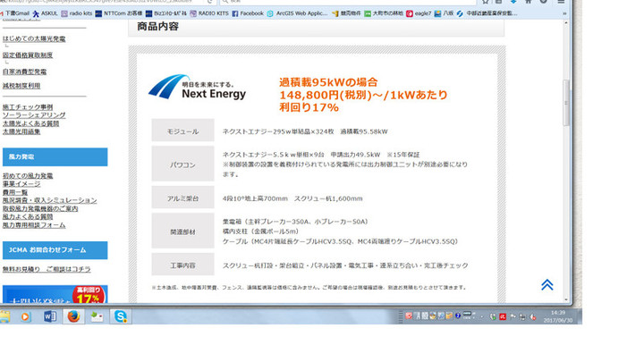
Task: Go to 固定価格買取制度 page
Action: (x=27, y=55)
